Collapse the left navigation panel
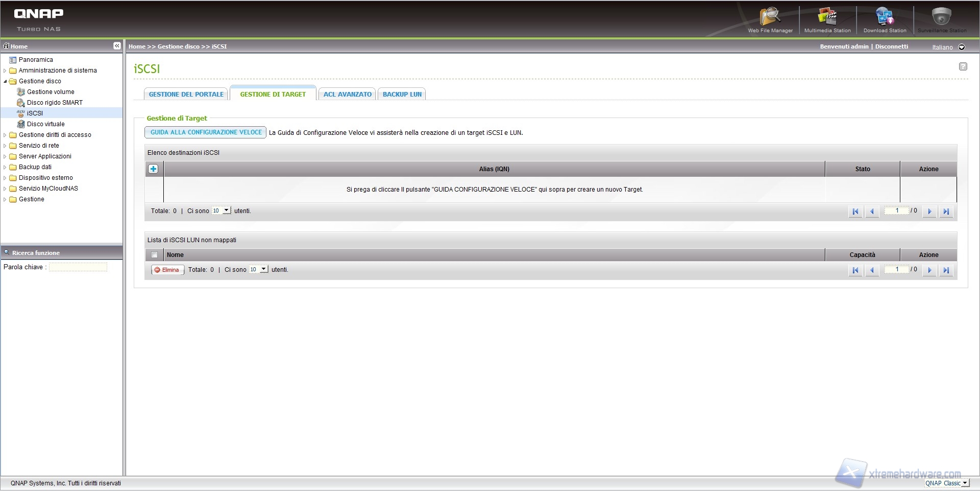The height and width of the screenshot is (491, 980). tap(117, 46)
